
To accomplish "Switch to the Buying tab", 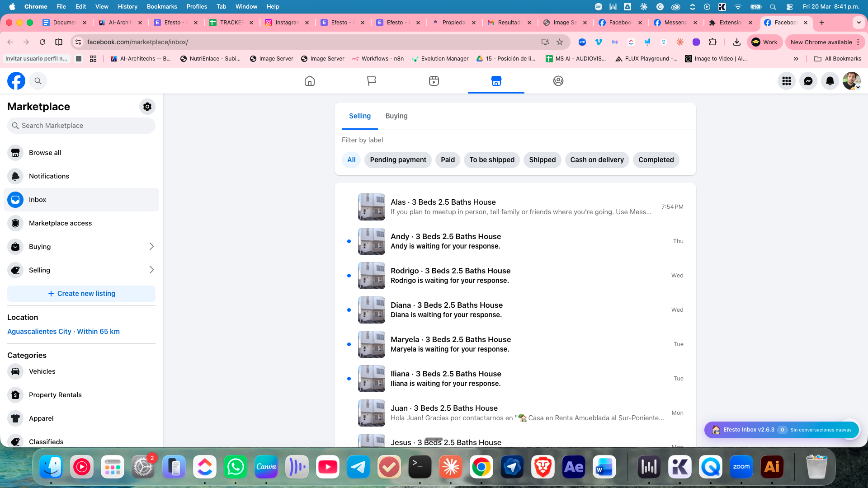I will click(x=396, y=116).
